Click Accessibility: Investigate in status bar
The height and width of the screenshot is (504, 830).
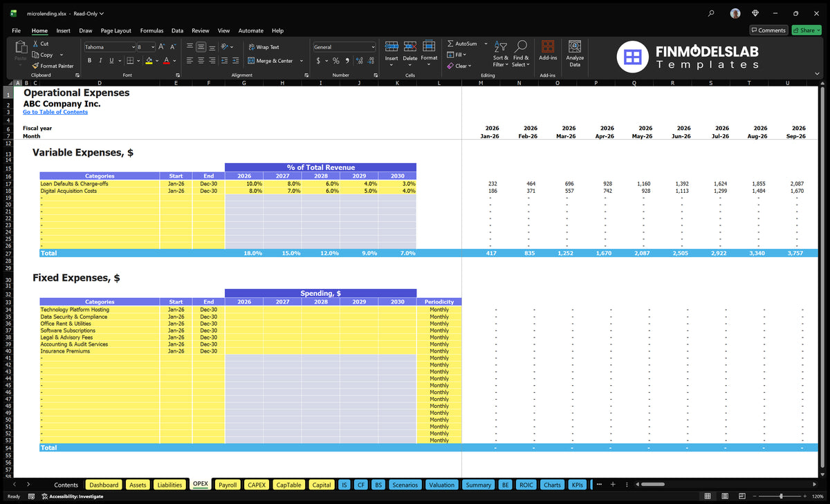pos(72,496)
